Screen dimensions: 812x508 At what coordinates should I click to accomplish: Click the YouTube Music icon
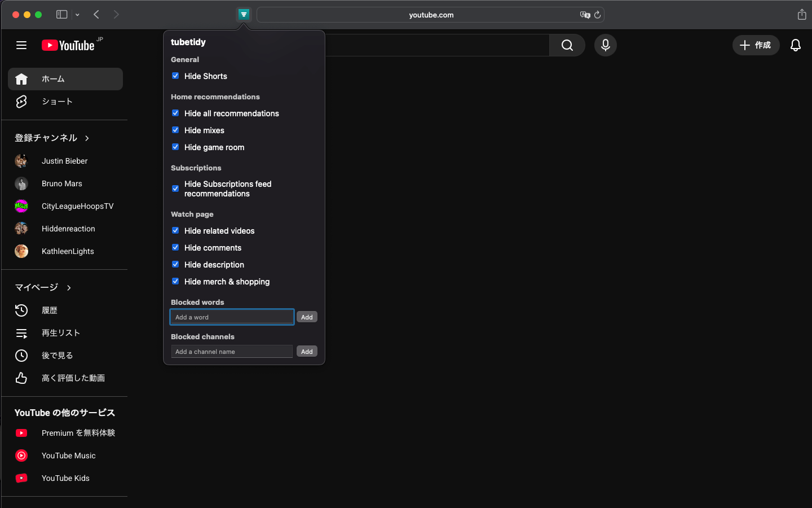point(21,456)
